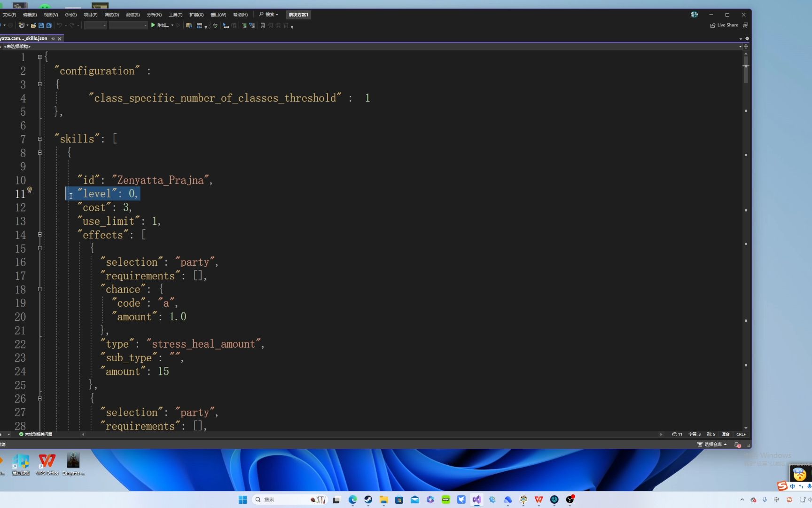Select the skills.json document tab

click(x=23, y=39)
